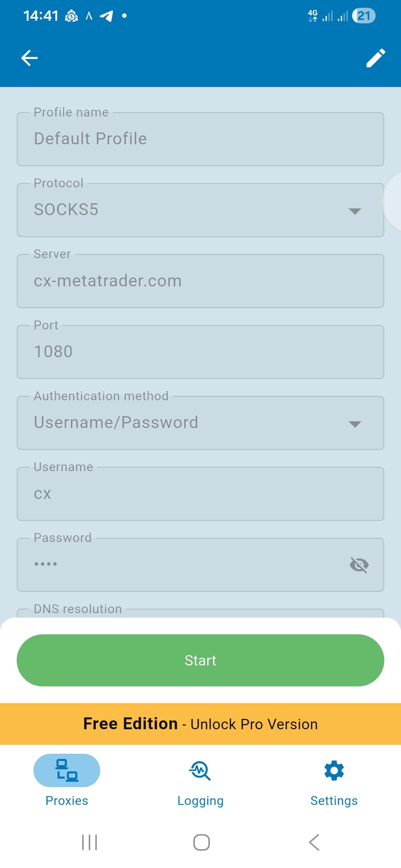
Task: Toggle password visibility eye icon
Action: click(x=359, y=565)
